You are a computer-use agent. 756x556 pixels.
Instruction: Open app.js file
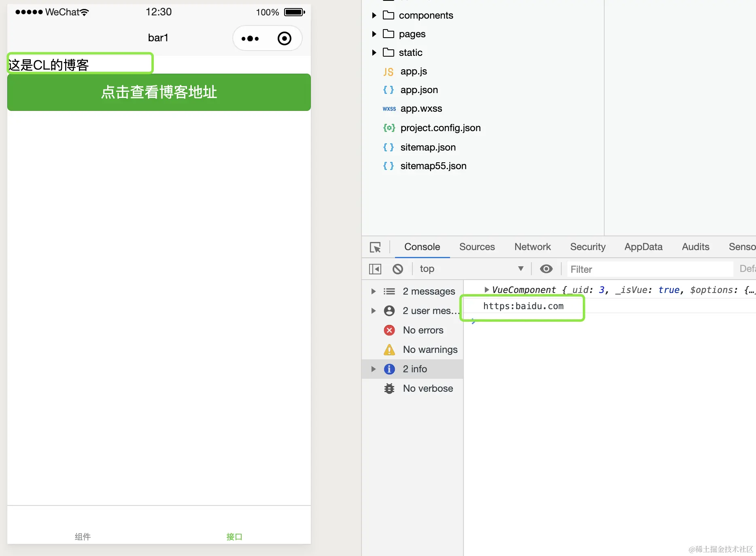[414, 72]
